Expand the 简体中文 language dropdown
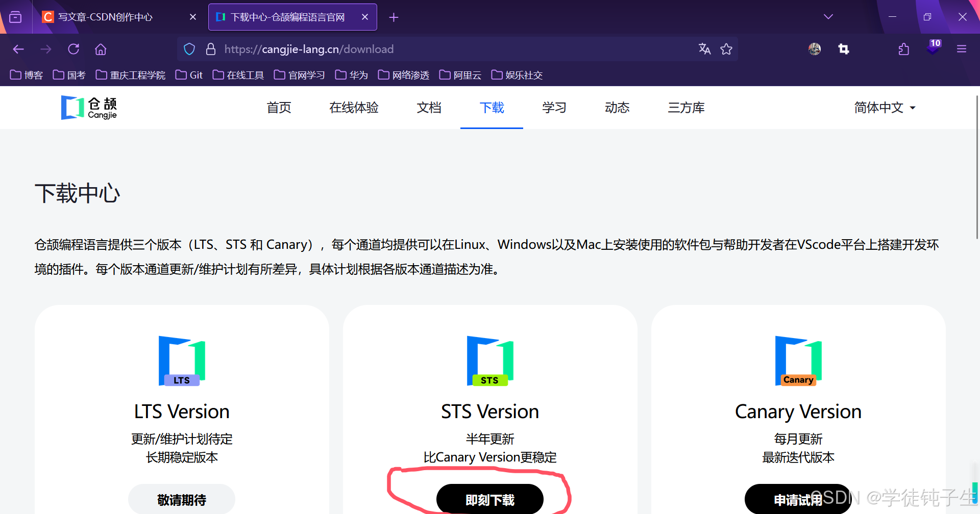980x514 pixels. pos(885,108)
